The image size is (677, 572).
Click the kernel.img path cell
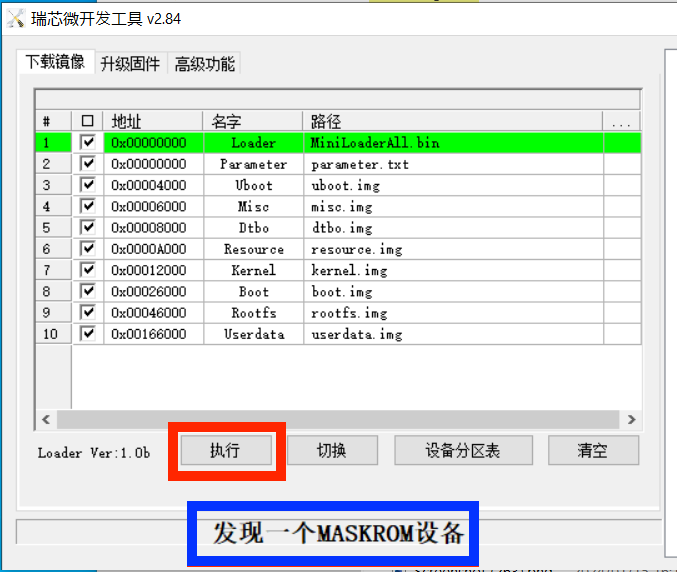click(453, 270)
